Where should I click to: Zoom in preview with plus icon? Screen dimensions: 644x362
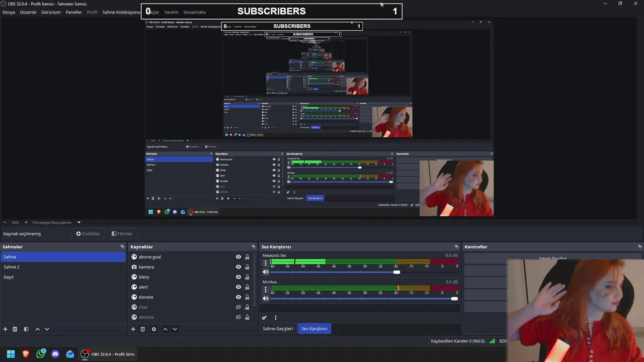tap(26, 222)
